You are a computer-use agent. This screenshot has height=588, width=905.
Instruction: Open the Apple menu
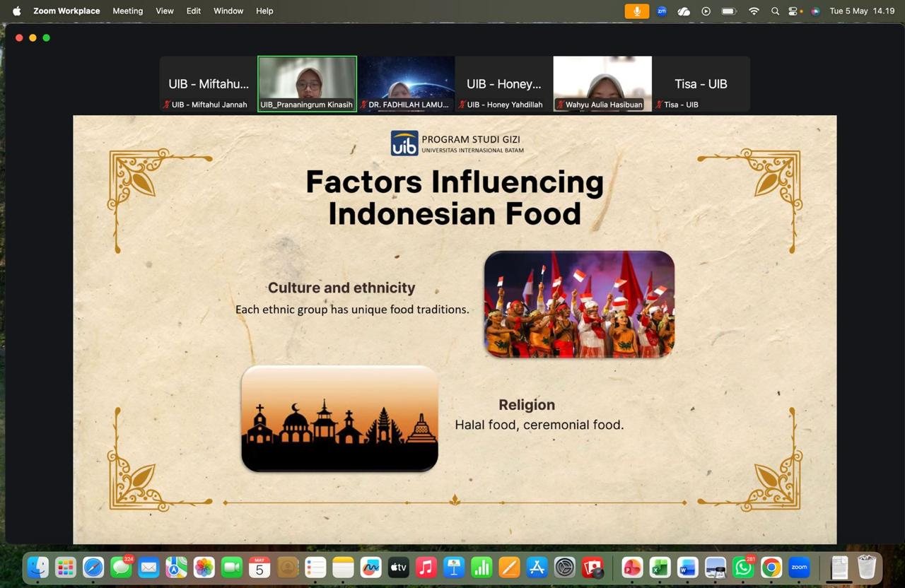pos(16,11)
